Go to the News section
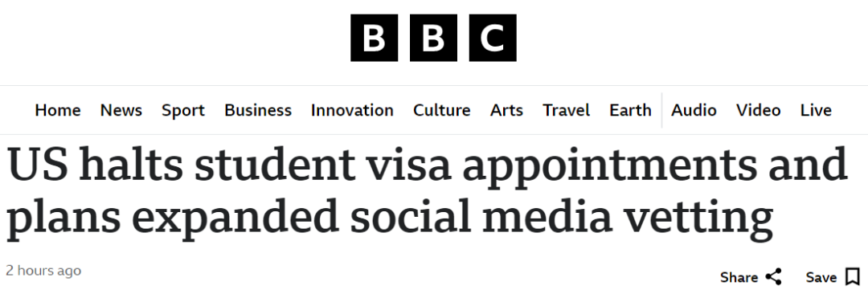 (x=121, y=110)
